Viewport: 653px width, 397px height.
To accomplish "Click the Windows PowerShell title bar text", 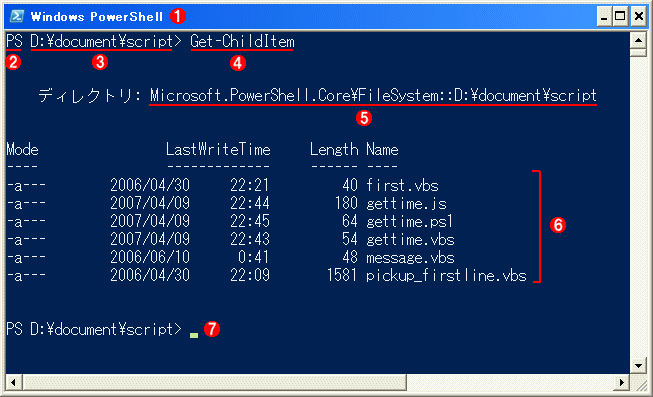I will pos(97,17).
